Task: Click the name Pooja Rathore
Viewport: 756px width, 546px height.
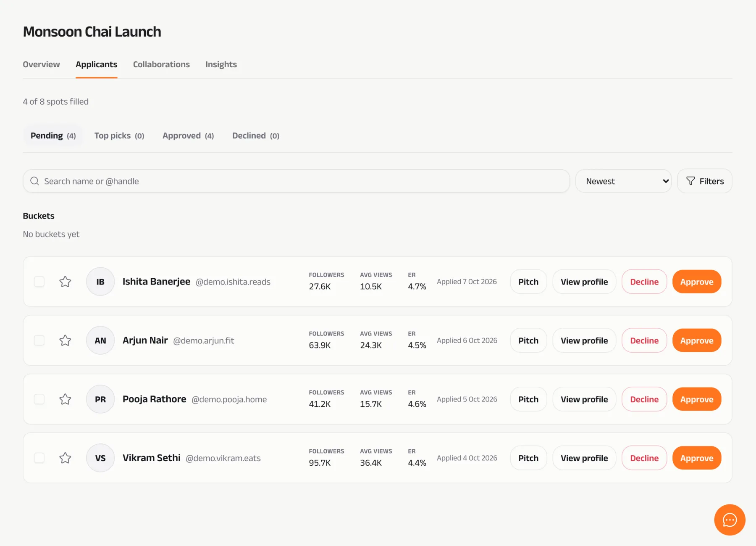Action: pyautogui.click(x=154, y=399)
